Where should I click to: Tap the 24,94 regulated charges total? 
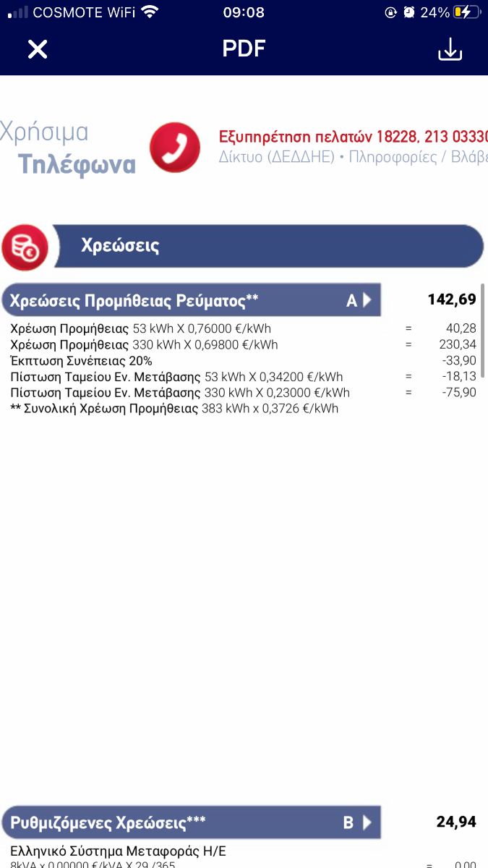[x=456, y=822]
